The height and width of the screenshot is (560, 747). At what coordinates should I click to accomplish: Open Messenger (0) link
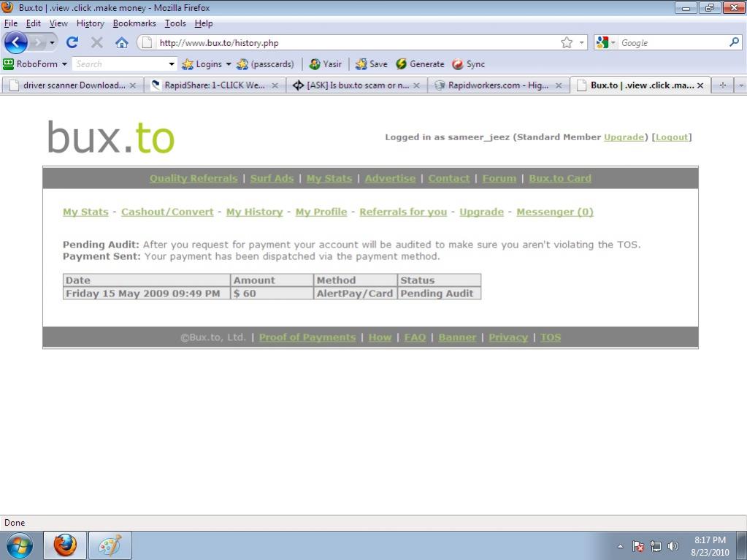coord(555,212)
